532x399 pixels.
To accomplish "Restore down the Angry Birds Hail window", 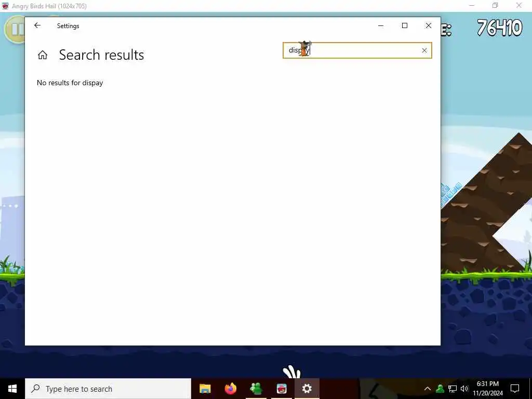I will pyautogui.click(x=495, y=5).
